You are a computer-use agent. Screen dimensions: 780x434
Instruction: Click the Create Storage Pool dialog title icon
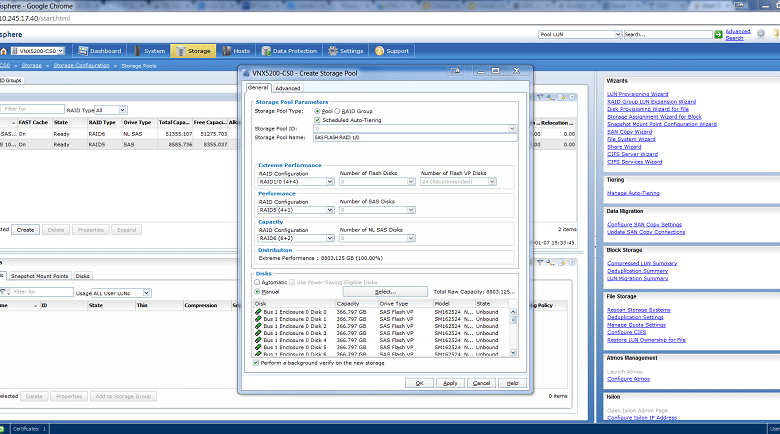pos(246,73)
